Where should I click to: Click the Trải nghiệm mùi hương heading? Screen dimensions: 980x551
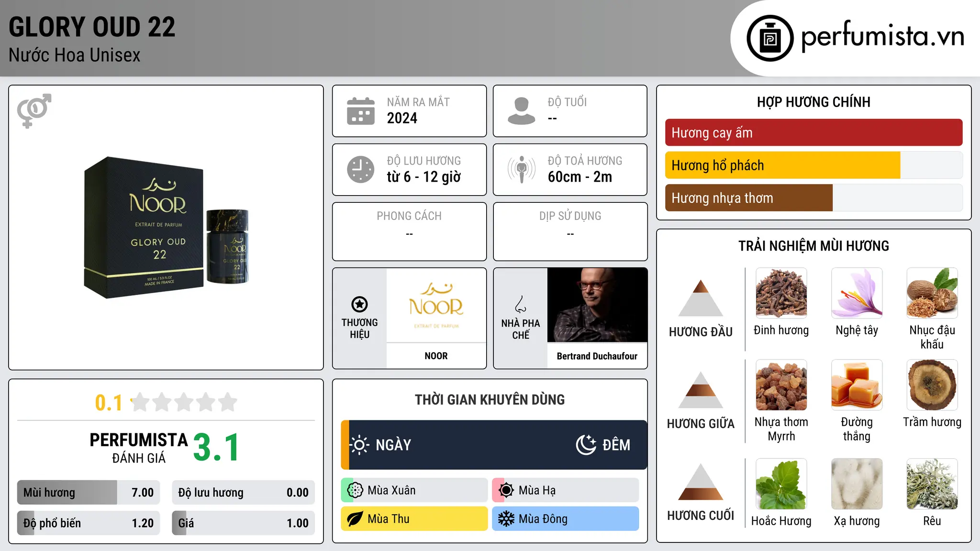tap(814, 246)
